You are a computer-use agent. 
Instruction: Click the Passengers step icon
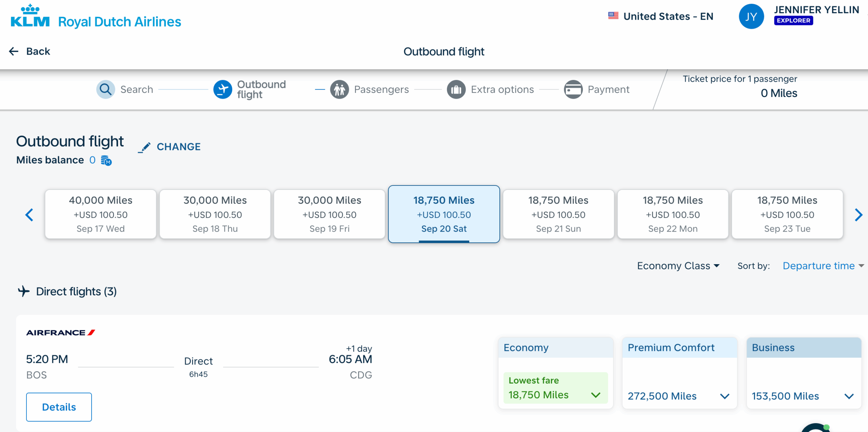340,89
